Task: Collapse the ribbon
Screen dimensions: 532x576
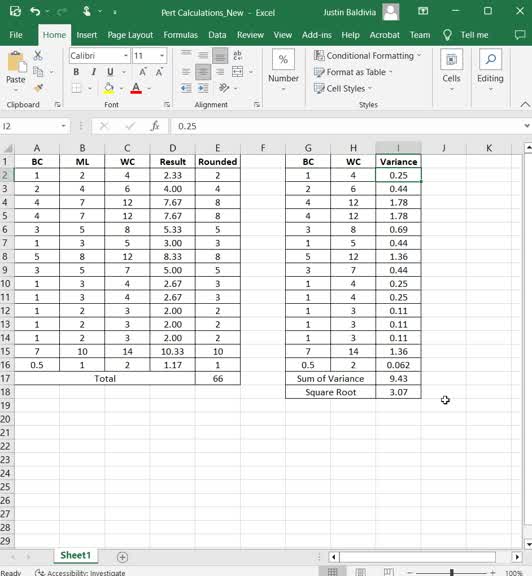Action: click(x=525, y=105)
